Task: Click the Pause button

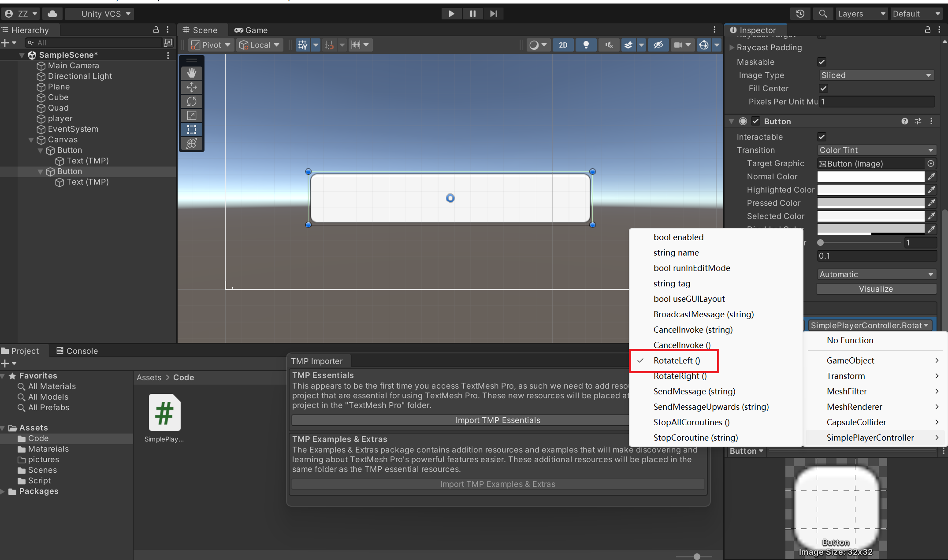Action: point(472,14)
